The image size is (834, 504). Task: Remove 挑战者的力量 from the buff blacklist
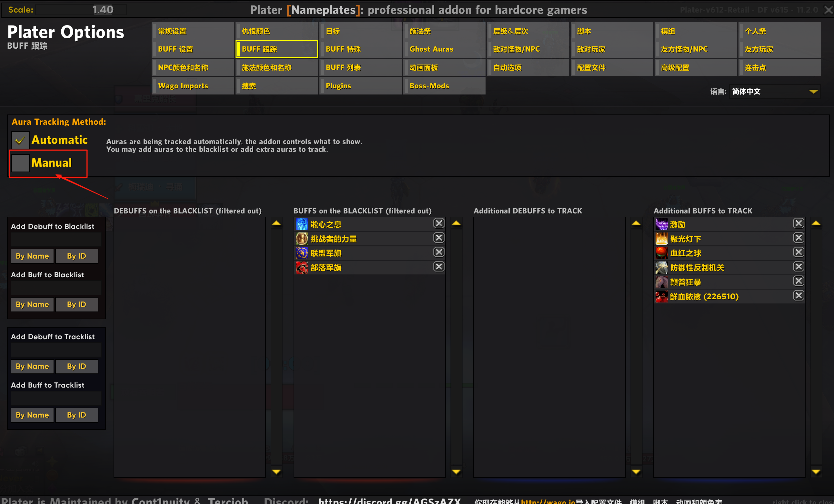[439, 238]
